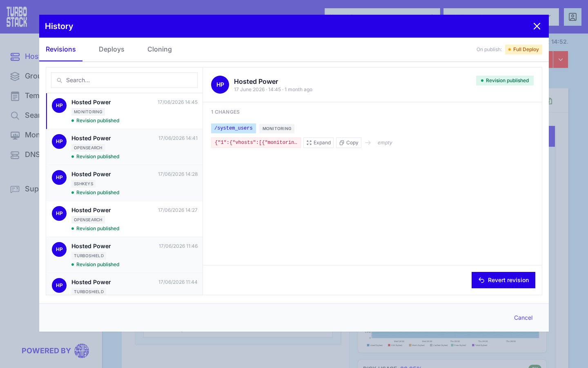Cancel the History dialog
Image resolution: width=588 pixels, height=368 pixels.
coord(523,318)
